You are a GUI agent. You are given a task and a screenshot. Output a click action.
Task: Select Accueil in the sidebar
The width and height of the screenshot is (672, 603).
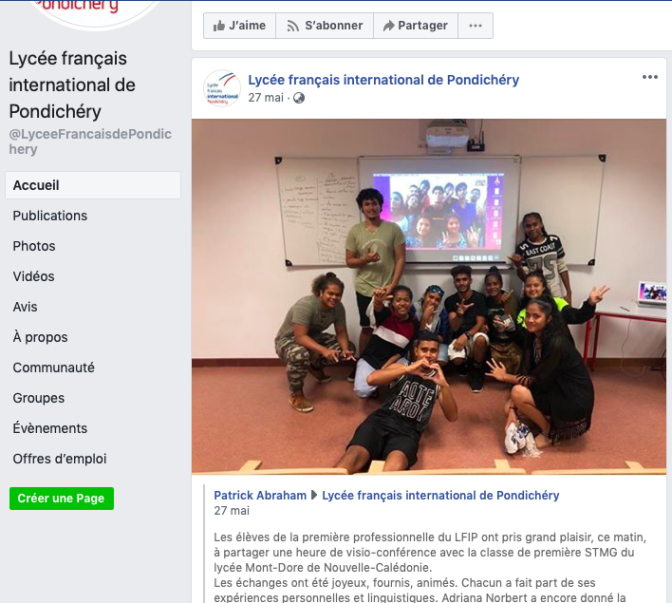pyautogui.click(x=93, y=185)
